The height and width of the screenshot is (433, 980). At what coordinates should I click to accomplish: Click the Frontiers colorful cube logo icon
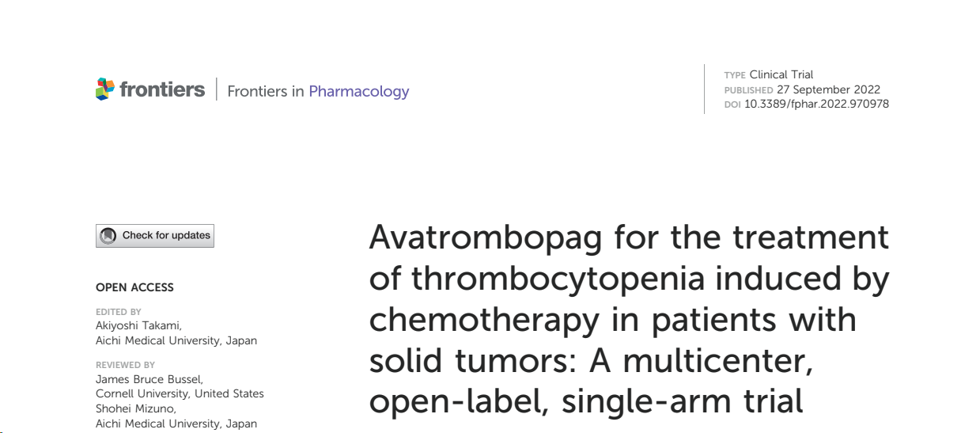pyautogui.click(x=105, y=89)
